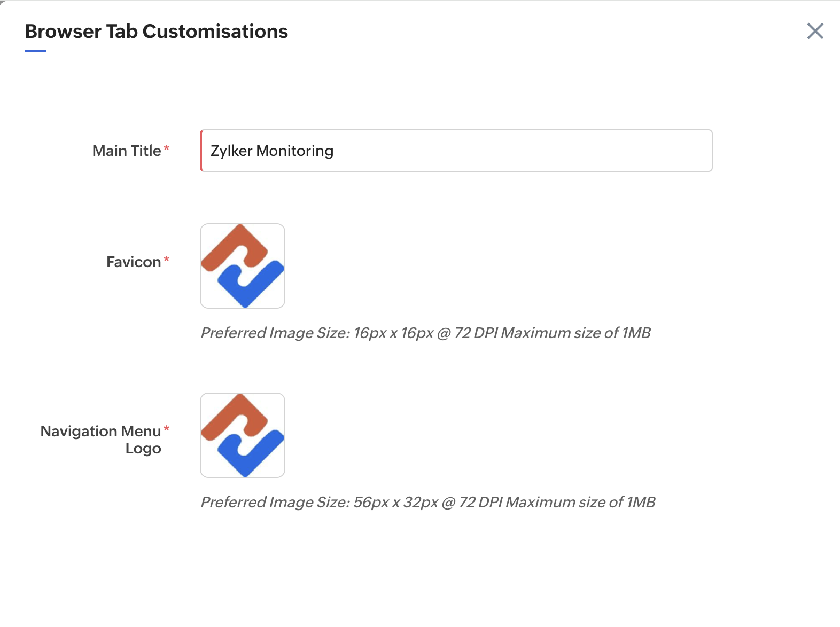Click the Main Title label

(x=127, y=151)
